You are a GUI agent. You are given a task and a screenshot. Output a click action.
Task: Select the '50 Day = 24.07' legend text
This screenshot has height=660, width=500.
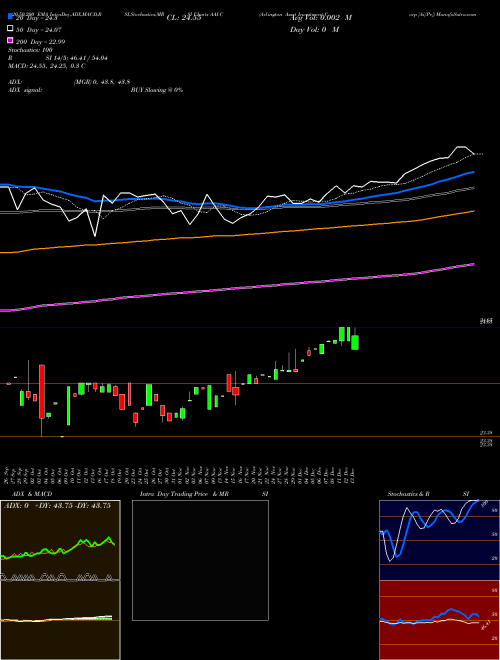[39, 29]
